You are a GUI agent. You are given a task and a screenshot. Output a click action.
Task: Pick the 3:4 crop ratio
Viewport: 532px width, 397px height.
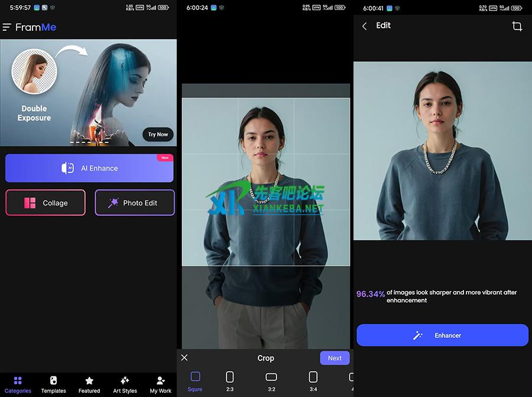(x=313, y=380)
